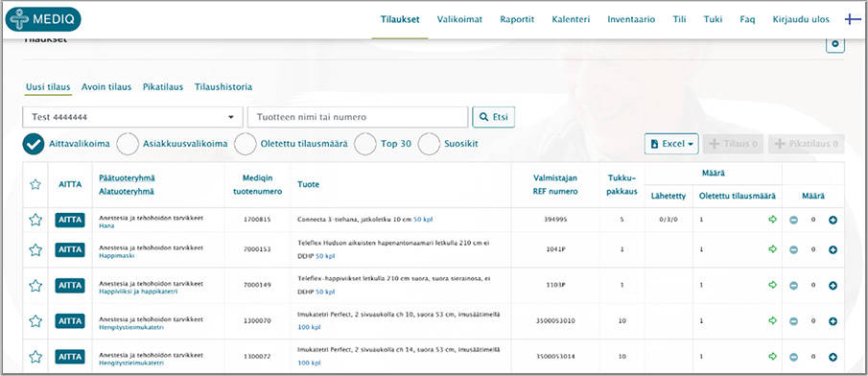Viewport: 868px width, 376px height.
Task: Open the Tuki page
Action: (713, 19)
